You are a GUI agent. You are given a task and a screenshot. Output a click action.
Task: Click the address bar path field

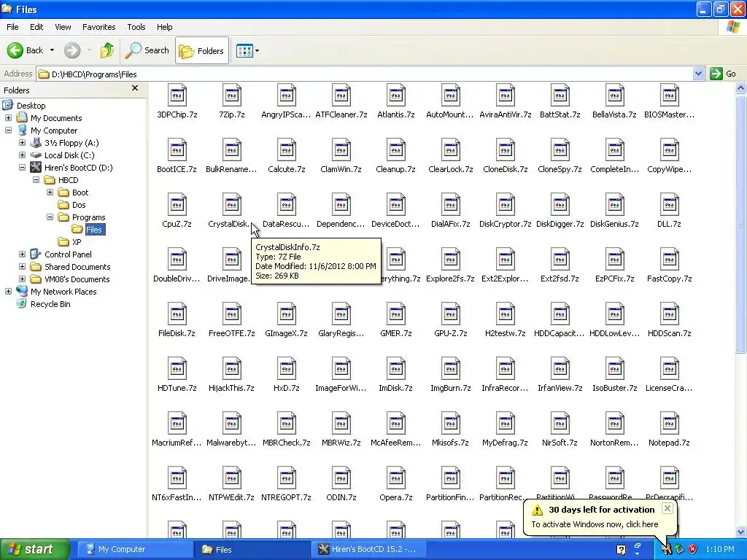tap(365, 74)
